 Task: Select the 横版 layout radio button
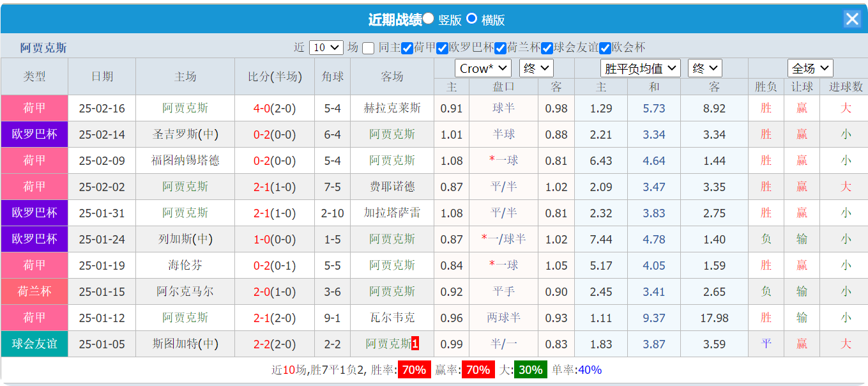point(471,19)
